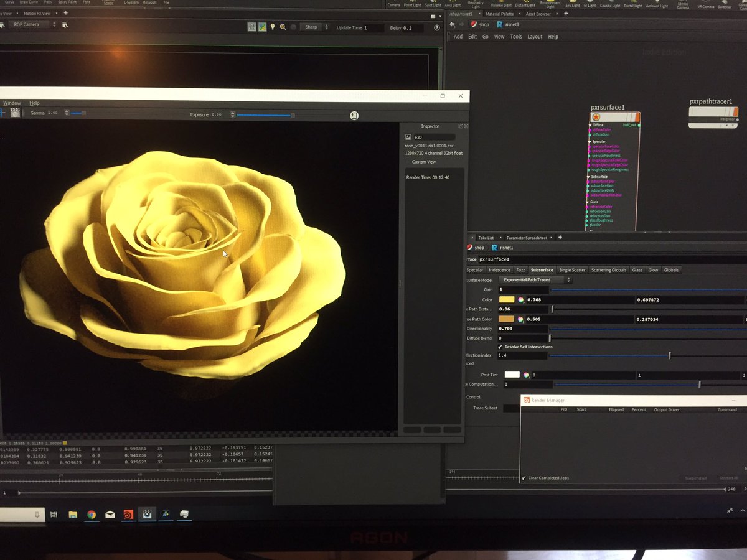This screenshot has height=560, width=747.
Task: Open Houdini from the Windows taskbar
Action: [x=128, y=514]
